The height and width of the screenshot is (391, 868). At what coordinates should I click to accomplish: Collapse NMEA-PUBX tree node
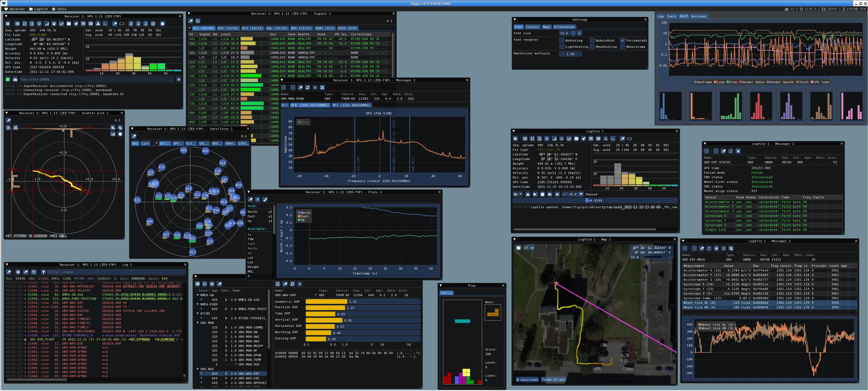[x=198, y=304]
